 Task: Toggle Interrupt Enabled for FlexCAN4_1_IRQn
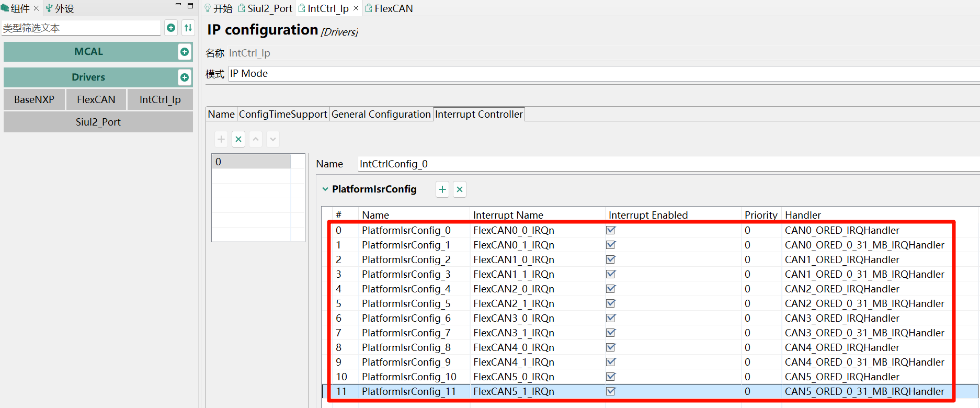[611, 362]
